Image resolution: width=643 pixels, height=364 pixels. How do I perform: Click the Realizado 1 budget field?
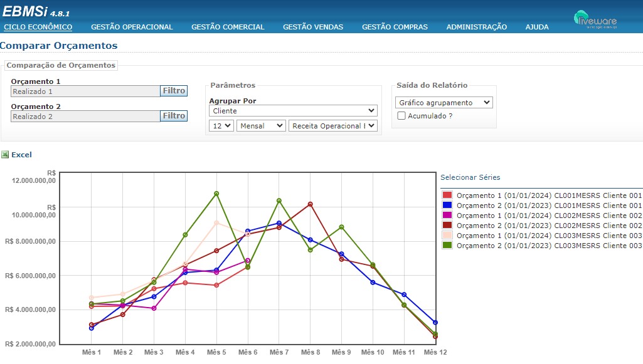pos(85,91)
